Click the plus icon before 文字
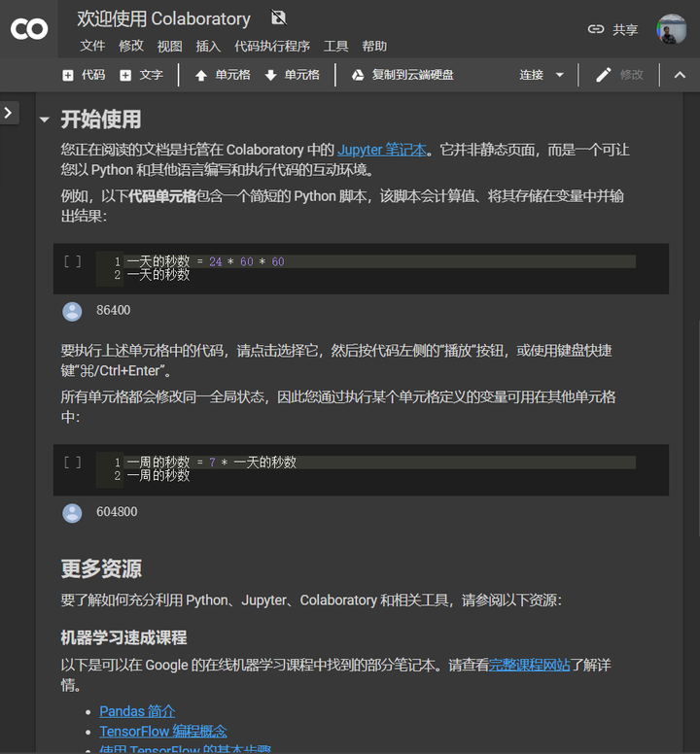Image resolution: width=700 pixels, height=754 pixels. click(x=125, y=76)
